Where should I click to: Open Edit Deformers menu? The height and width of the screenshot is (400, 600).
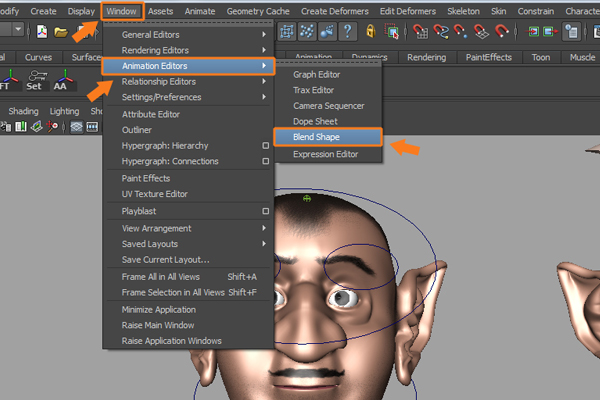coord(408,11)
